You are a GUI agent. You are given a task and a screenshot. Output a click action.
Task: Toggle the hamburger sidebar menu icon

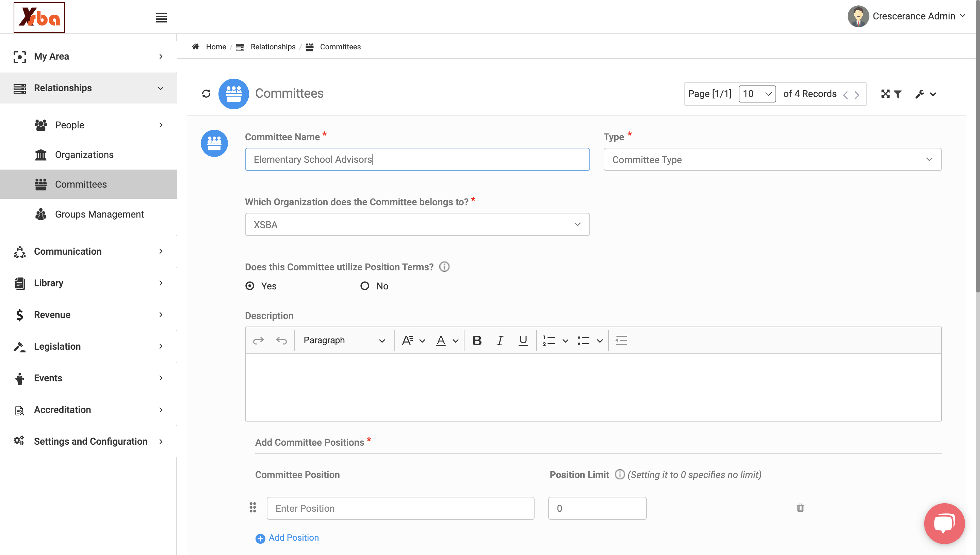161,17
